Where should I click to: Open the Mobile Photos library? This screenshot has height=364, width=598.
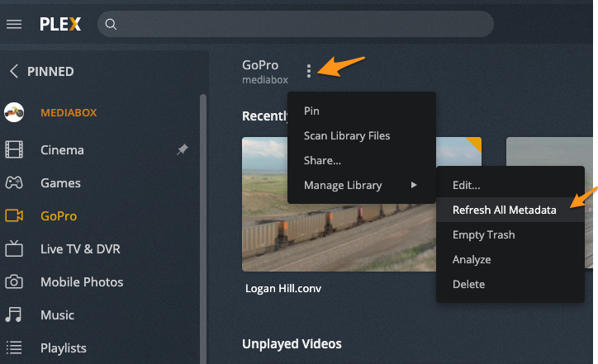(82, 282)
